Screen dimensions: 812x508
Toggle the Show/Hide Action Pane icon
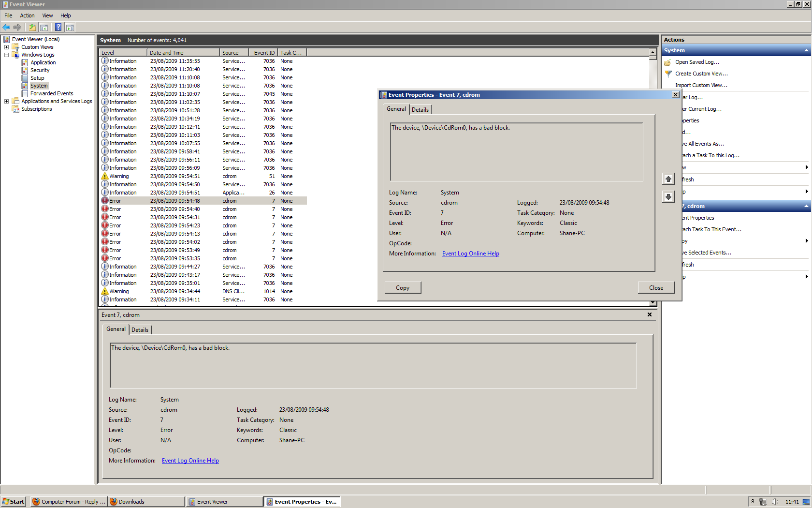70,27
